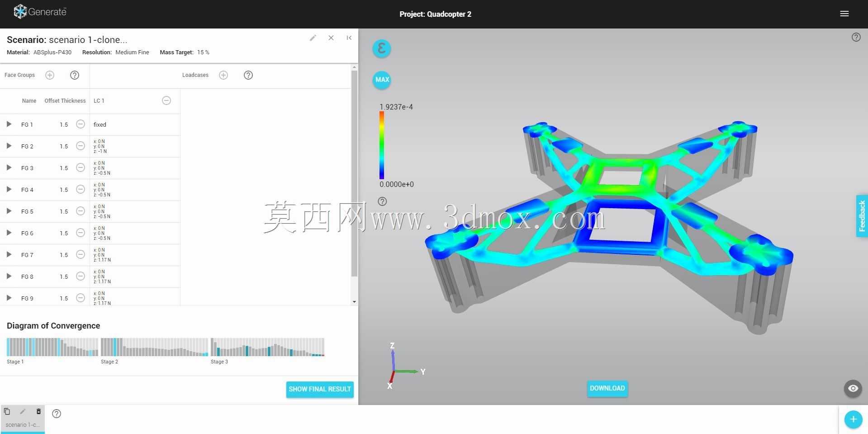The image size is (868, 434).
Task: Click the Stage 3 convergence chart
Action: (x=267, y=347)
